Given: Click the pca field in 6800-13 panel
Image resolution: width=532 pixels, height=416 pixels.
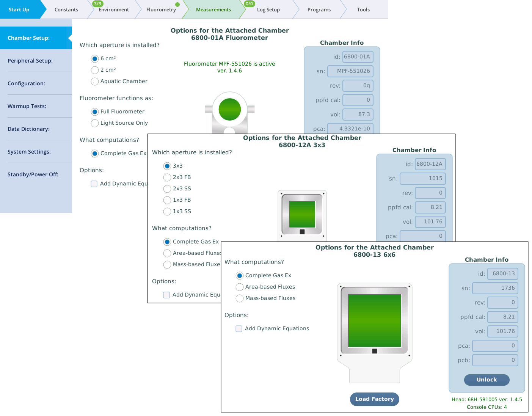Looking at the screenshot, I should (495, 346).
